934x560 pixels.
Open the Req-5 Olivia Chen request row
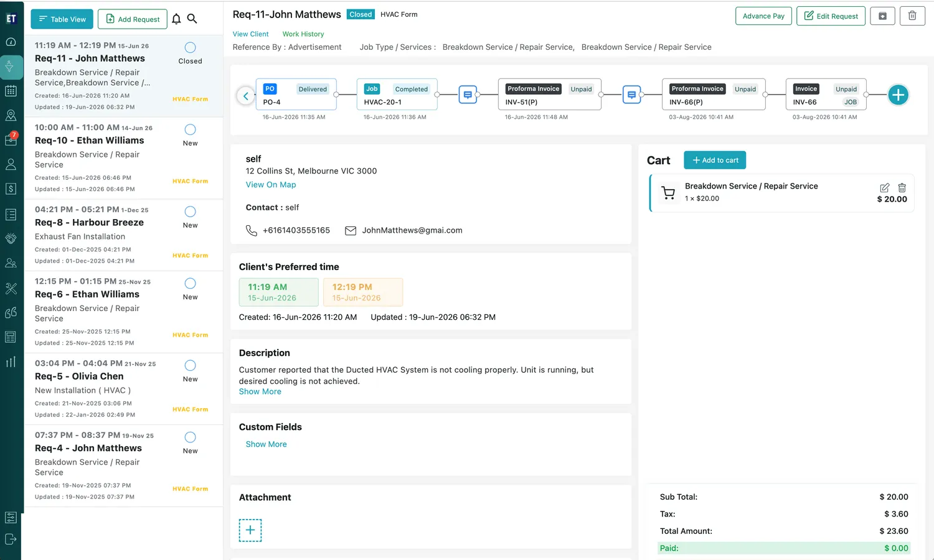[123, 389]
